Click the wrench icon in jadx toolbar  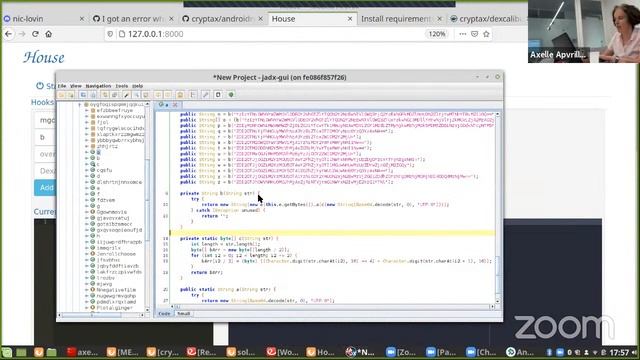click(205, 95)
